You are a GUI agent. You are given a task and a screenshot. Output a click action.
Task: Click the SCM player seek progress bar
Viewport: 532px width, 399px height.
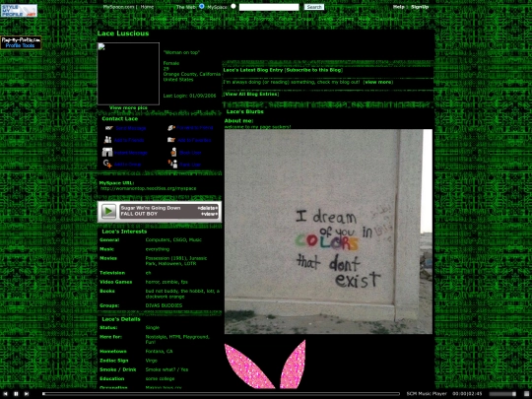coord(222,393)
